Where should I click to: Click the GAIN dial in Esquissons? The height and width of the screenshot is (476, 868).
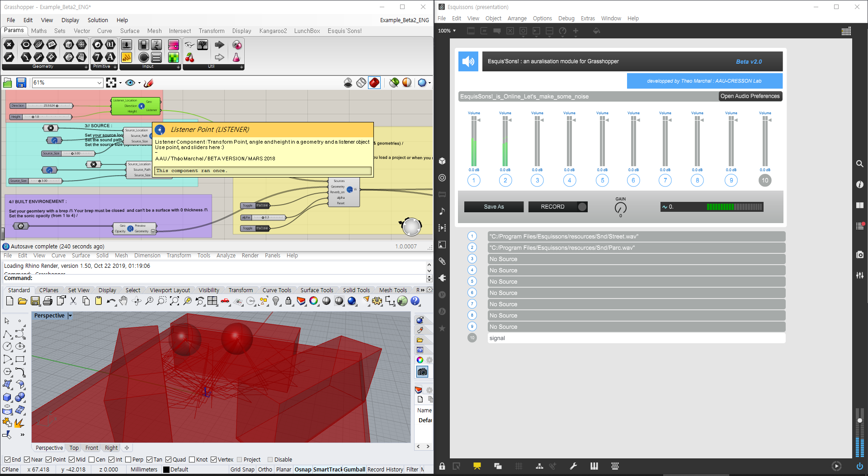(x=620, y=208)
